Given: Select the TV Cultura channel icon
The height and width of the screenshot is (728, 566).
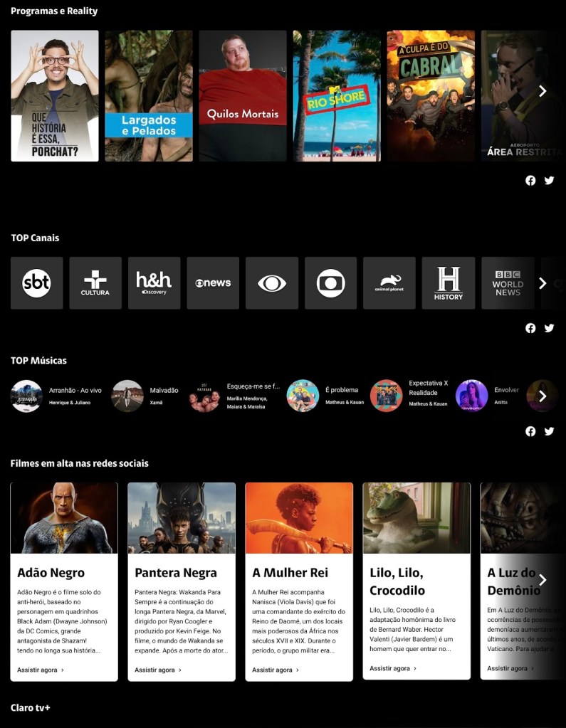Looking at the screenshot, I should (95, 283).
